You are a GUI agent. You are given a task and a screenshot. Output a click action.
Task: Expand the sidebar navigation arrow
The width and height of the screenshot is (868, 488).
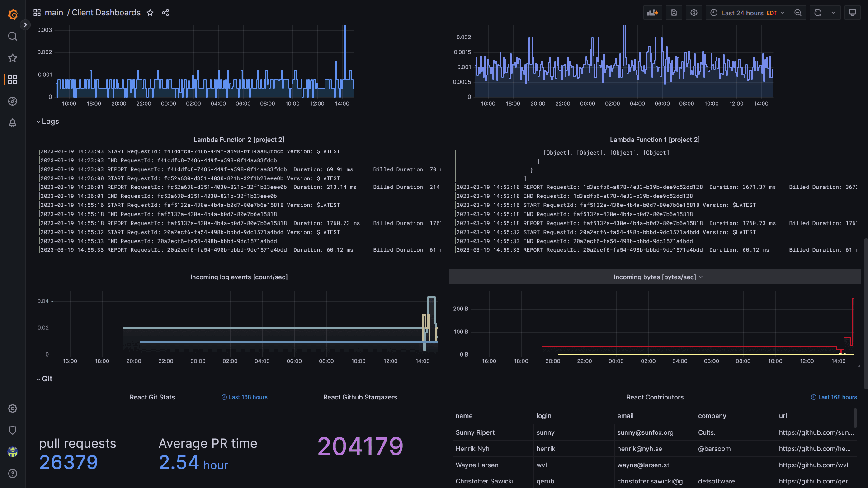click(x=25, y=25)
